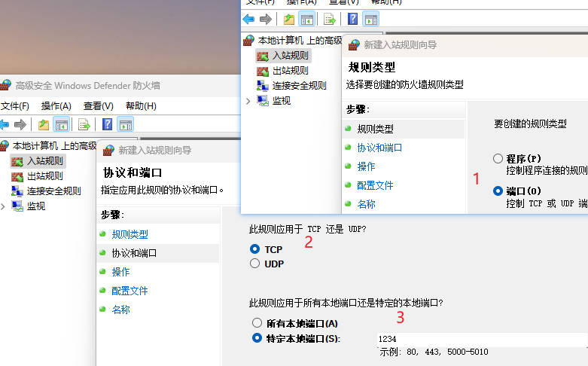
Task: Click the 出站规则 firewall icon in the upper window tree
Action: point(263,71)
